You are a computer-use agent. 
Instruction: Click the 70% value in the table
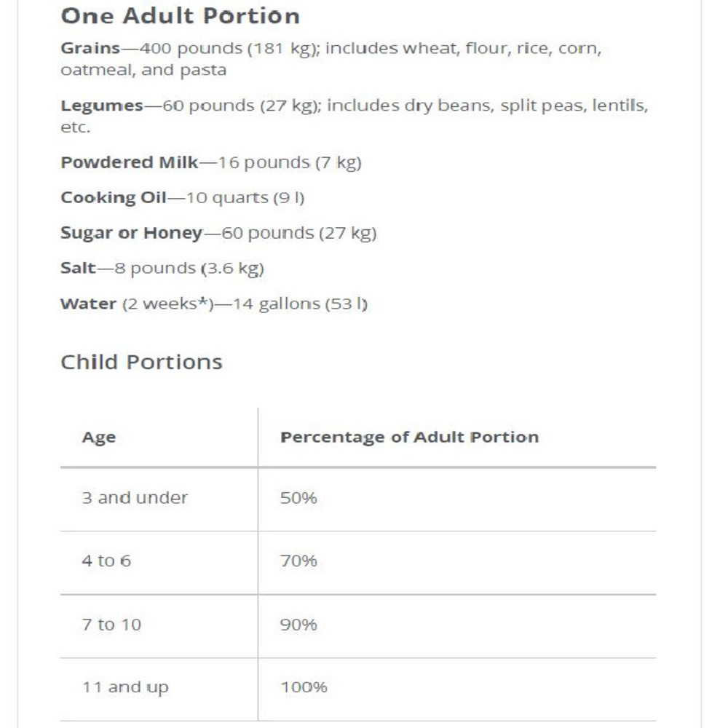298,561
